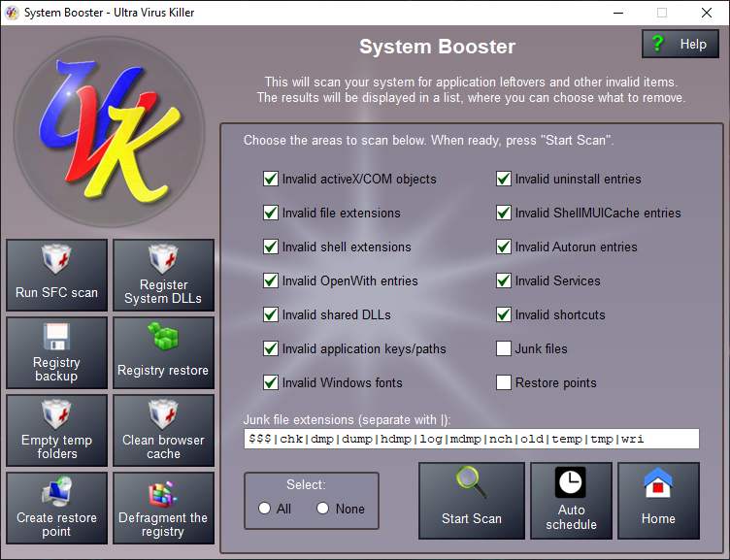Viewport: 730px width, 560px height.
Task: Click the Registry backup label
Action: point(56,369)
